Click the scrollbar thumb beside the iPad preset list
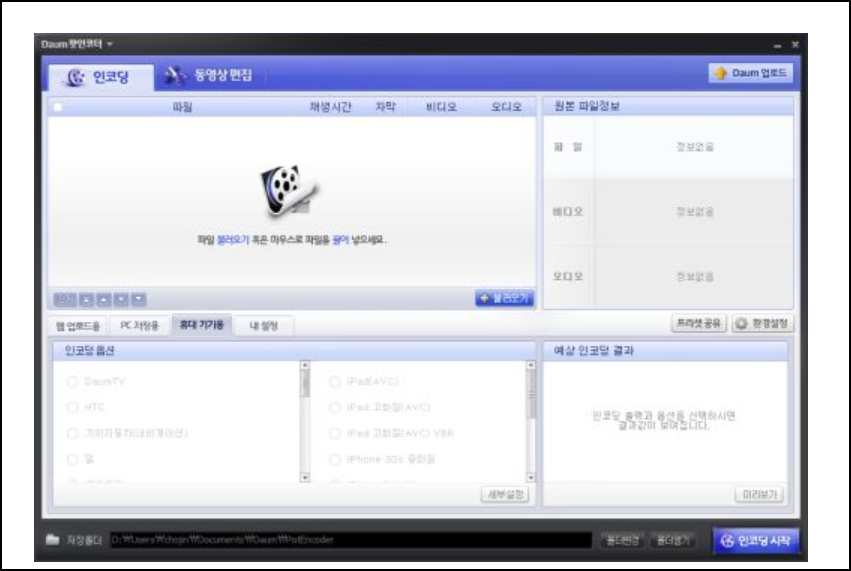This screenshot has width=851, height=571. [531, 395]
